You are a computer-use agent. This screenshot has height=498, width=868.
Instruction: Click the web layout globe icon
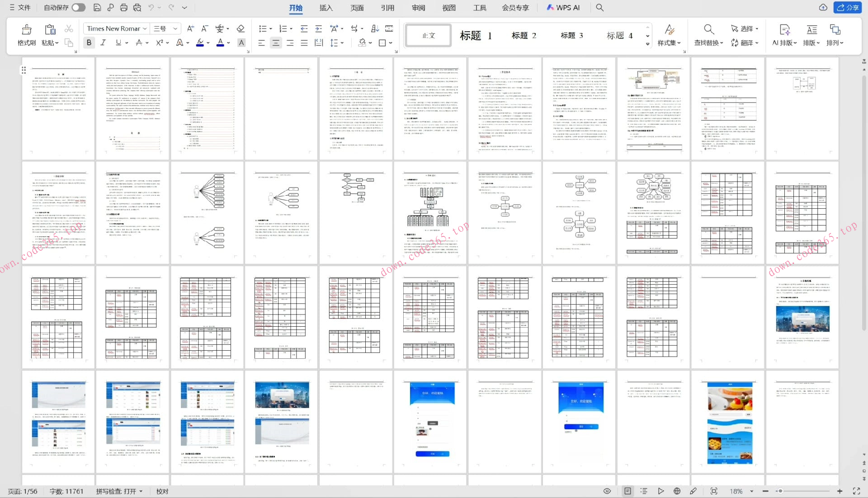pos(677,491)
